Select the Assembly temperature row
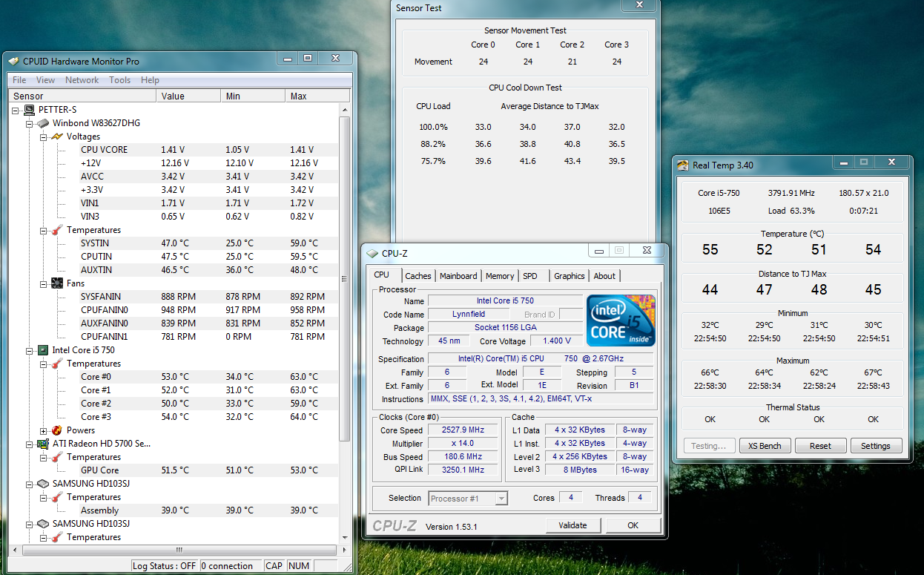Viewport: 924px width, 575px height. [208, 510]
